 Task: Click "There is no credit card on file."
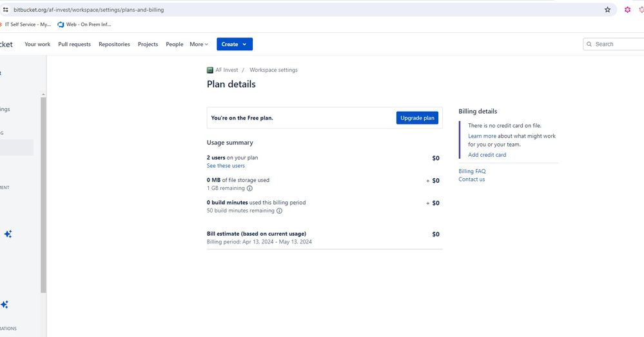(x=505, y=125)
